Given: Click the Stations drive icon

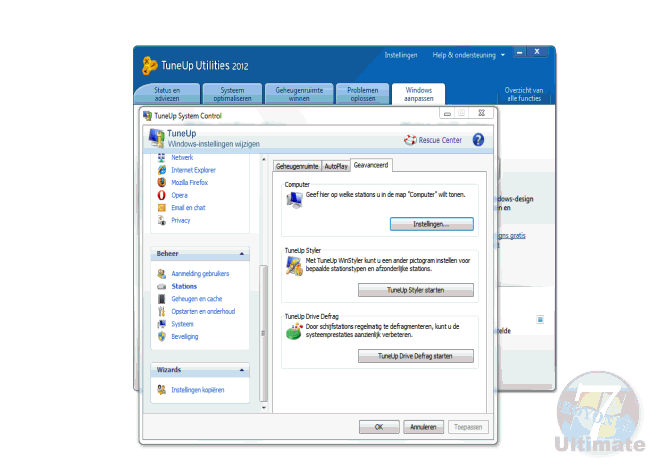Looking at the screenshot, I should click(162, 286).
